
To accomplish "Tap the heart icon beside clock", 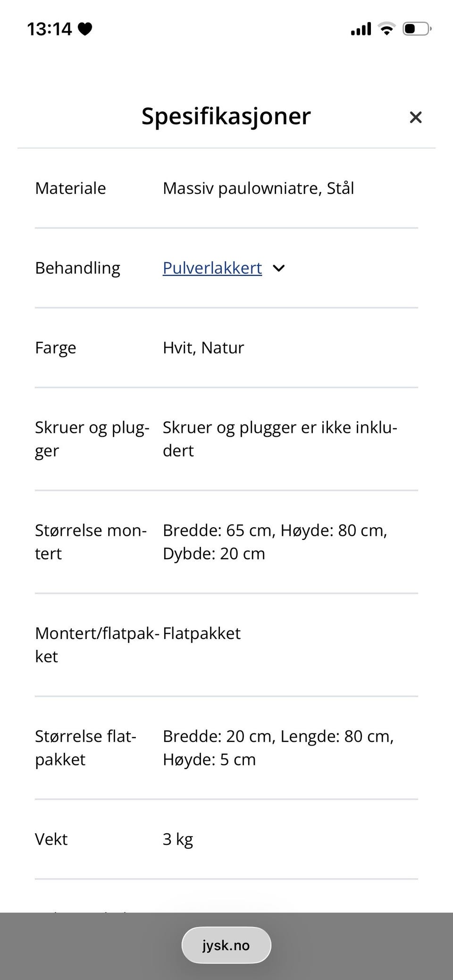I will [85, 29].
